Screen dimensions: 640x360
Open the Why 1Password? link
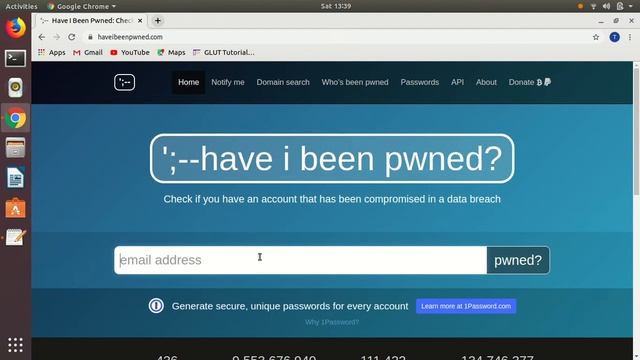pyautogui.click(x=332, y=322)
